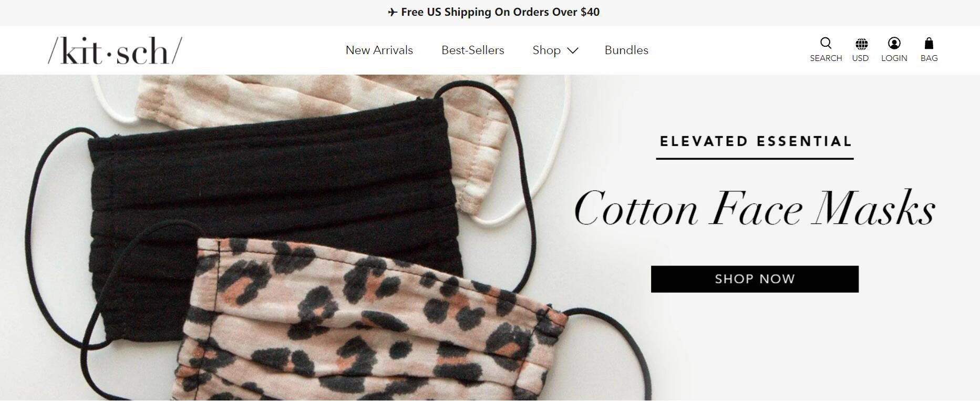Navigate to Bundles
The image size is (980, 401).
coord(626,50)
